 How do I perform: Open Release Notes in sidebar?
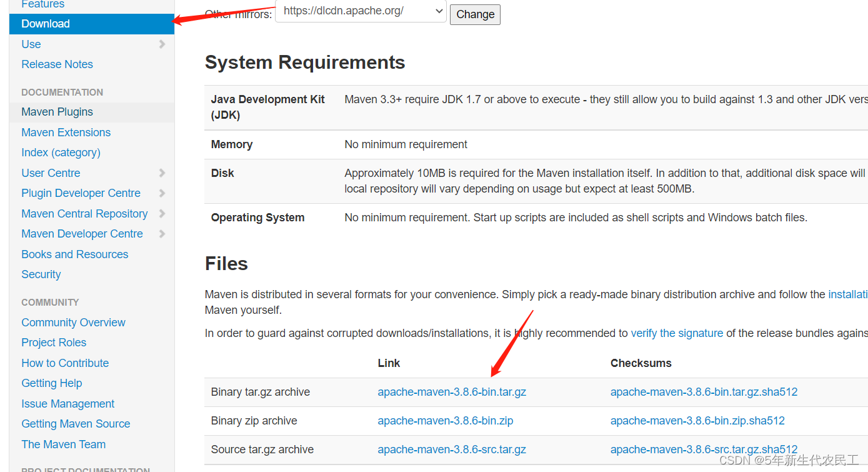(x=57, y=64)
